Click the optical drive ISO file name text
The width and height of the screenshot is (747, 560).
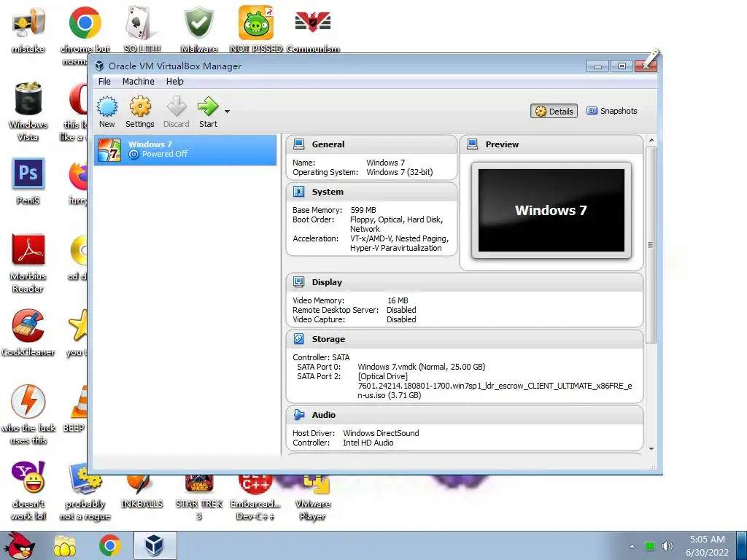[495, 391]
